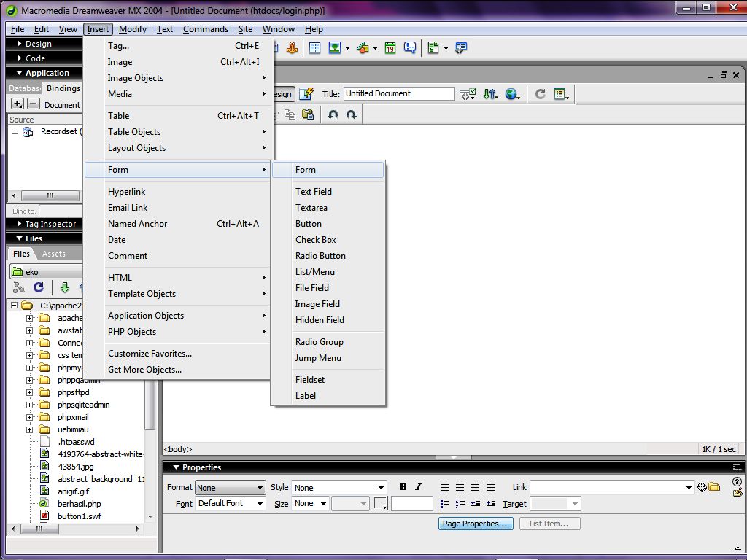Click Refresh Design View icon
The width and height of the screenshot is (747, 560).
tap(540, 94)
